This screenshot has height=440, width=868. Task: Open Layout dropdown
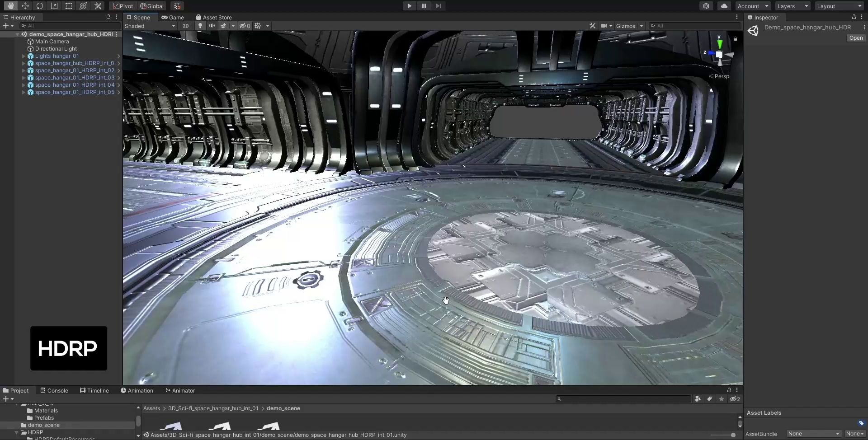pyautogui.click(x=840, y=6)
